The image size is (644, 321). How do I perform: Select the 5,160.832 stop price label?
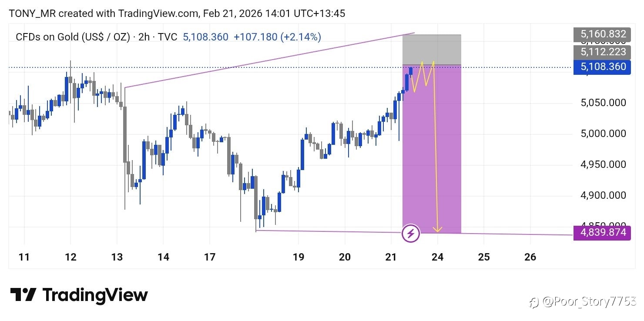pos(602,34)
